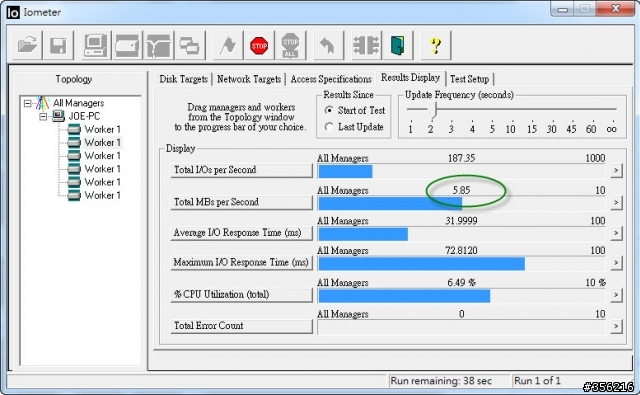Click the Maximum I/O Response Time progress bar
Screen dimensions: 640x395
(462, 264)
